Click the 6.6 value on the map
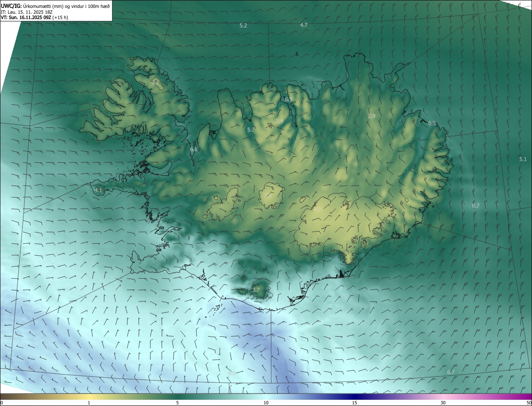 tap(194, 149)
